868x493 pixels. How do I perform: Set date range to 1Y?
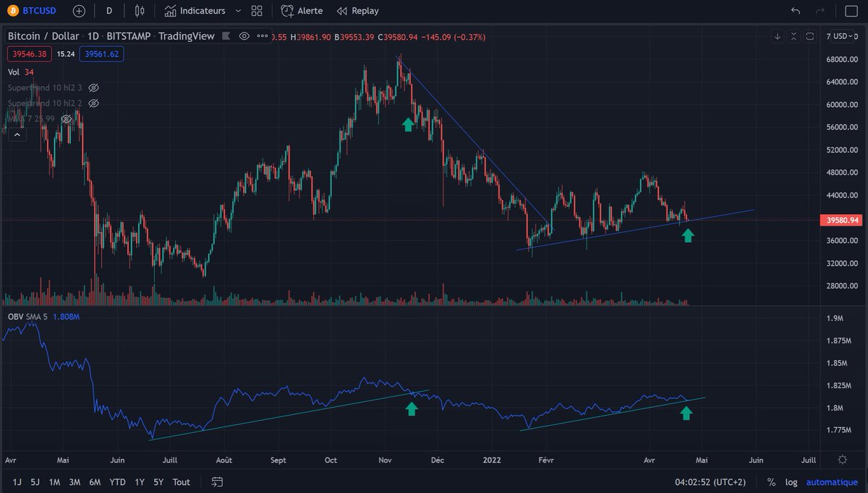point(140,481)
